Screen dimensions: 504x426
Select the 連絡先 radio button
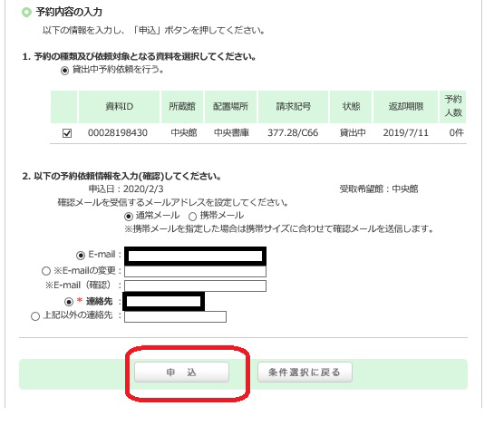pyautogui.click(x=69, y=302)
